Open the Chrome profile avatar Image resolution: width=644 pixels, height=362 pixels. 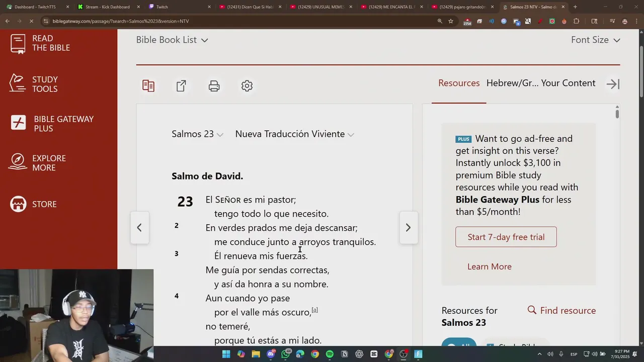pyautogui.click(x=624, y=21)
